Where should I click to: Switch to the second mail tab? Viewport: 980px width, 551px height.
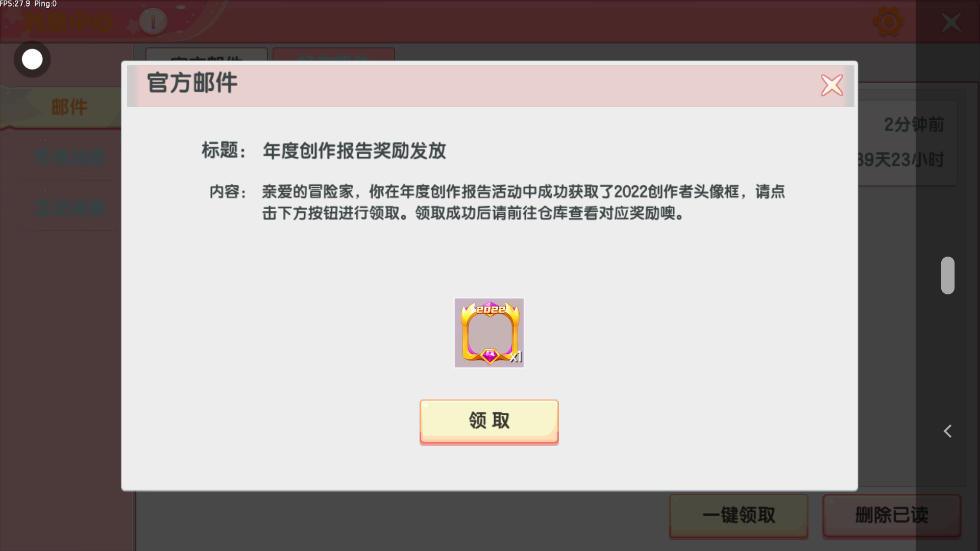tap(333, 55)
